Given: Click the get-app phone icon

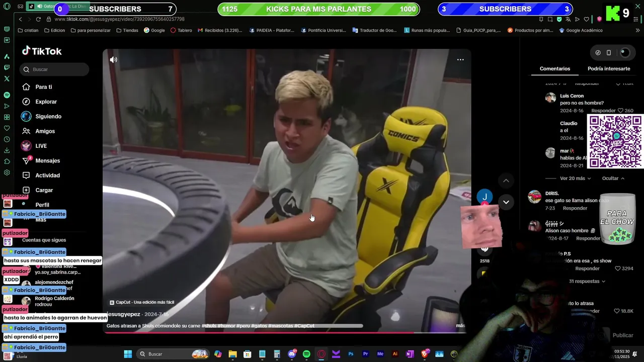Looking at the screenshot, I should [608, 53].
